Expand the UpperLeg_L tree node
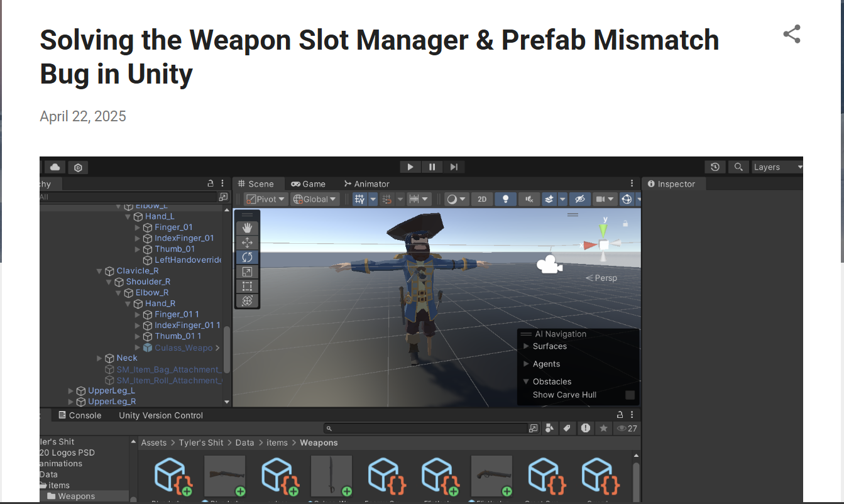 click(71, 391)
